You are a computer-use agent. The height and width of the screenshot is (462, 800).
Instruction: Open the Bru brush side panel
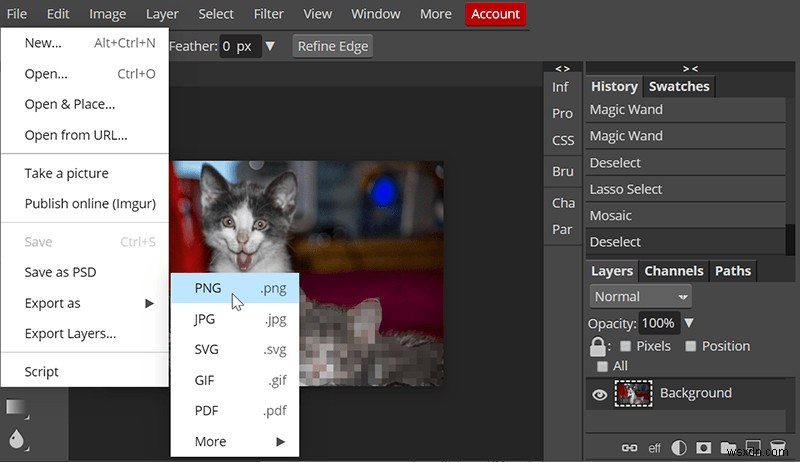click(563, 171)
